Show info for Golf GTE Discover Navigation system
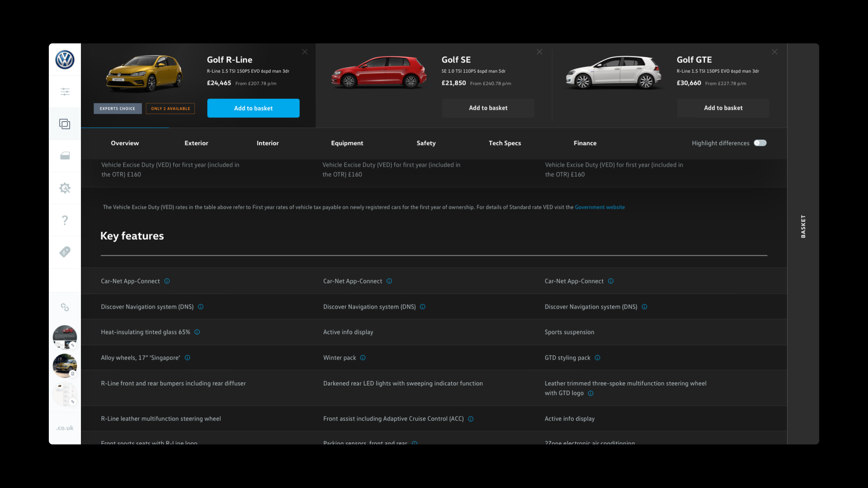868x488 pixels. pyautogui.click(x=645, y=307)
